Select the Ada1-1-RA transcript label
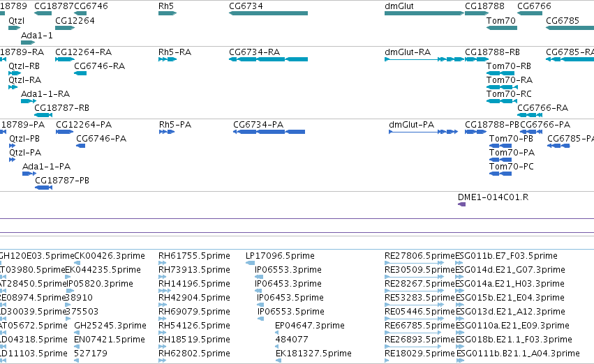The image size is (594, 364). click(45, 94)
